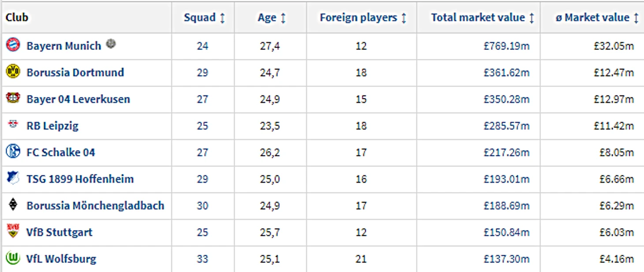Sort table by Squad column
The width and height of the screenshot is (644, 272).
(204, 18)
